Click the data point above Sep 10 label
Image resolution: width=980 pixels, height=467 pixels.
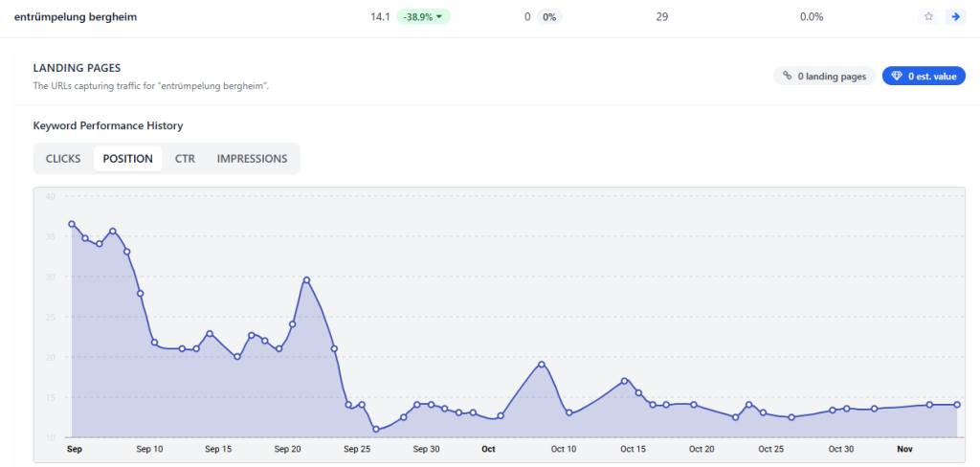coord(154,343)
